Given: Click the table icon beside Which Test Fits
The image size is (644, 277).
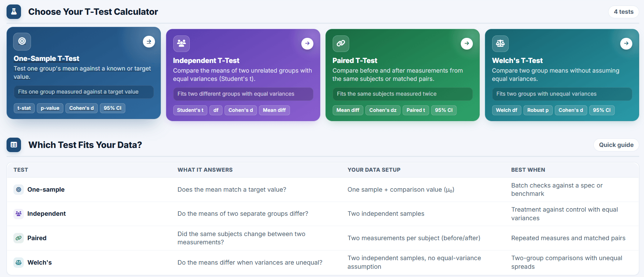Looking at the screenshot, I should click(x=14, y=145).
